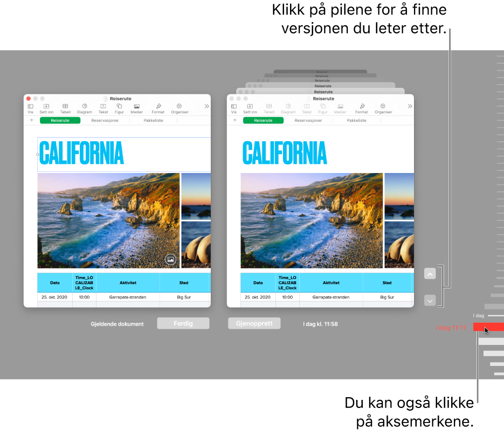Click Gjenopprett to restore this version

(x=254, y=323)
